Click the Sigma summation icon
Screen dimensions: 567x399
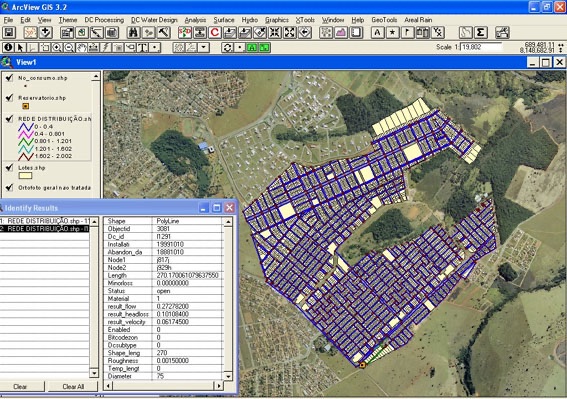click(x=481, y=33)
